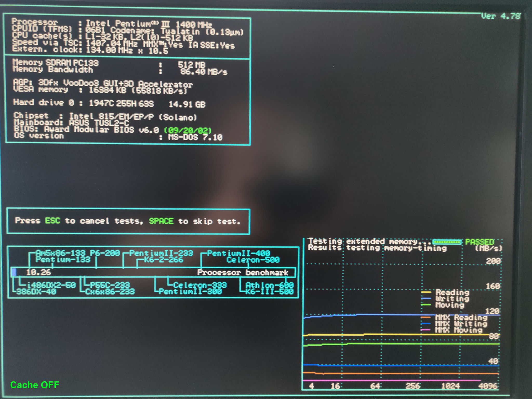Click the green 'PASSED' memory test status
The height and width of the screenshot is (399, 532).
[479, 242]
